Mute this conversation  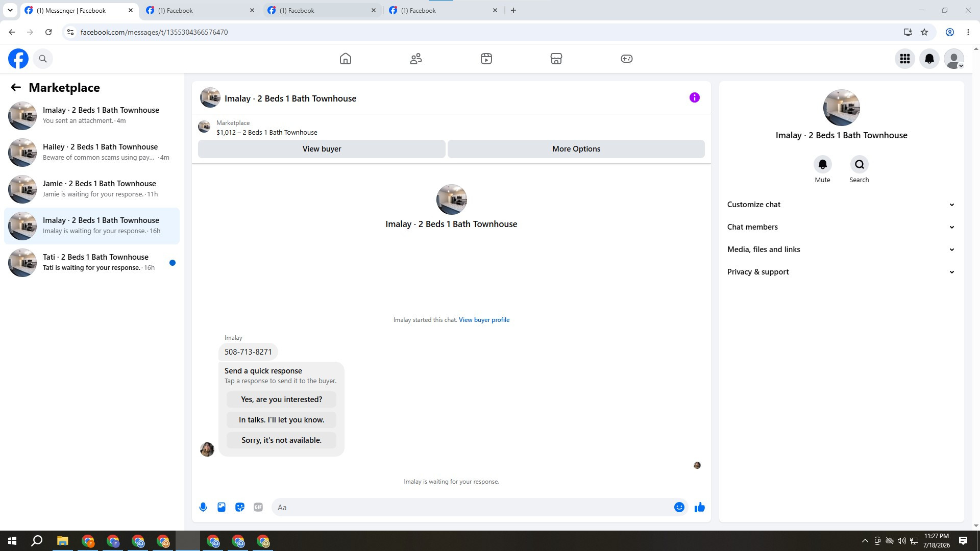tap(822, 164)
